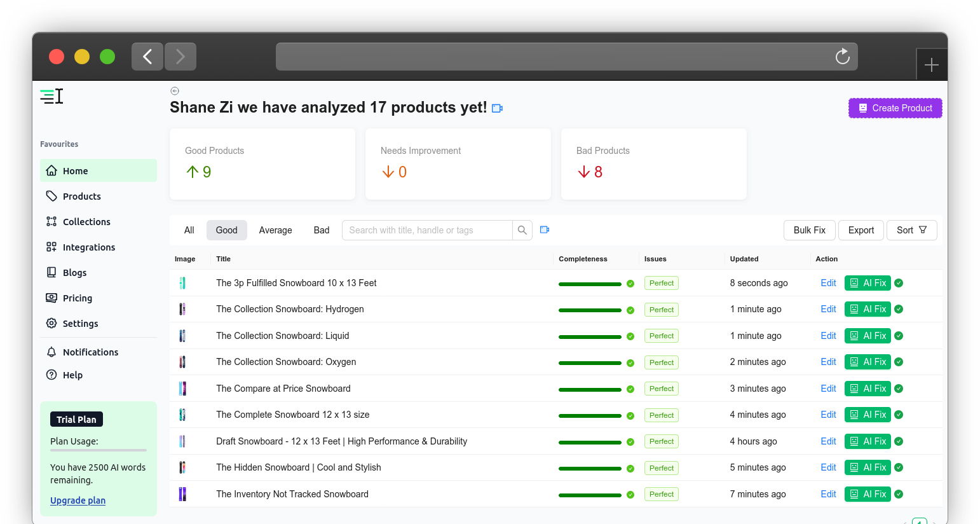Viewport: 980px width, 524px height.
Task: Click thumbnail of Collection Snowboard: Hydrogen
Action: click(x=182, y=309)
